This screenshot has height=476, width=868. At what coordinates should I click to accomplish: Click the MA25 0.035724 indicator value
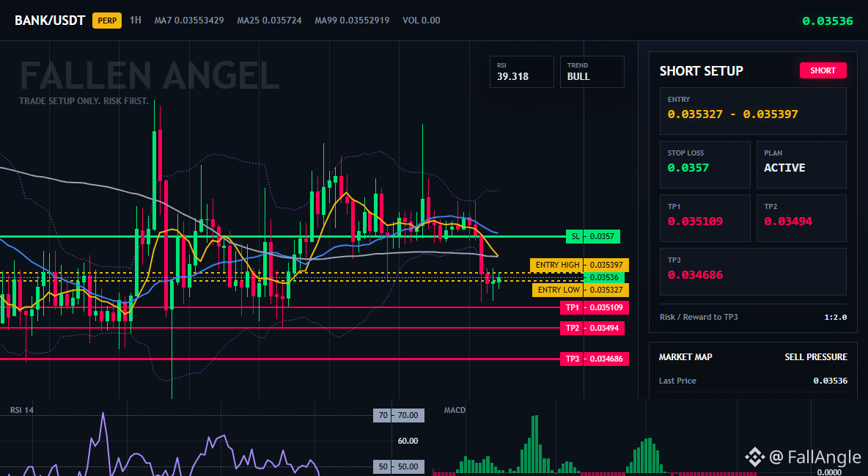coord(270,21)
